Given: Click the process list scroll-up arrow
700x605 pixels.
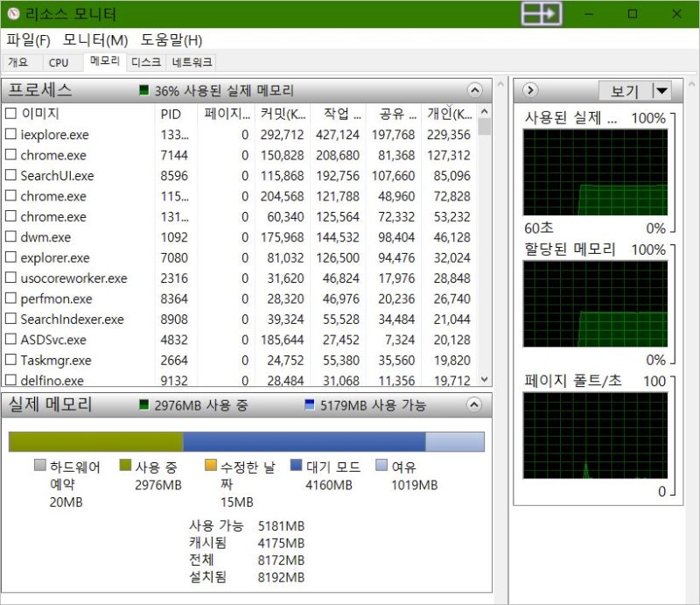Looking at the screenshot, I should pos(485,111).
